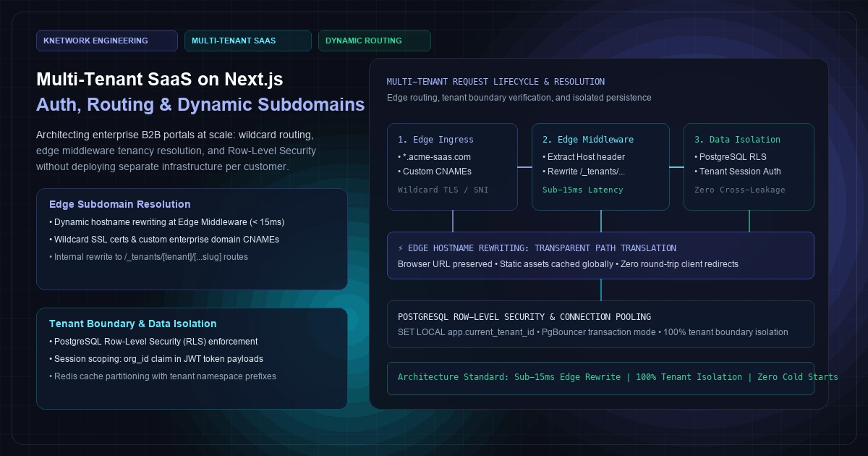Click the 'PostgreSQL RLS' item
The width and height of the screenshot is (868, 456).
pos(731,157)
